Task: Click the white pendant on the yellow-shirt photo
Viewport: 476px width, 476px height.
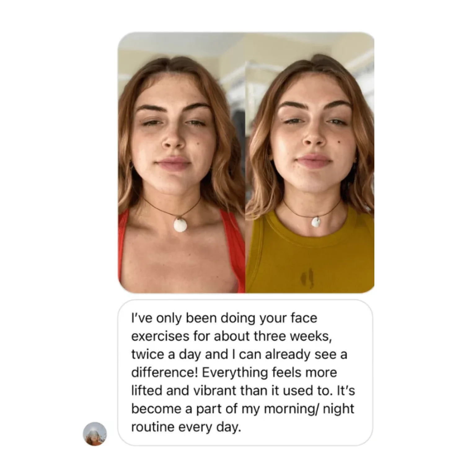Action: pos(317,222)
